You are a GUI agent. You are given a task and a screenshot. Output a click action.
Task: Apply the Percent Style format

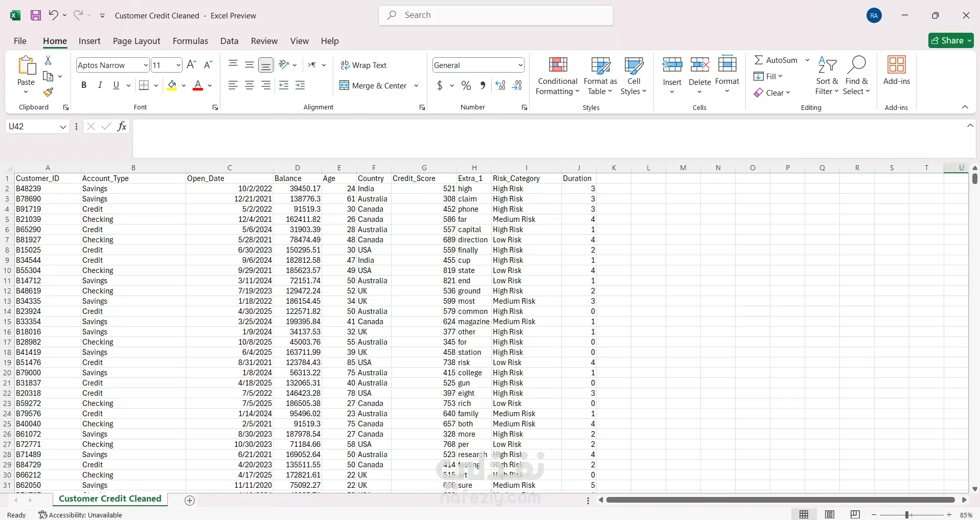466,85
